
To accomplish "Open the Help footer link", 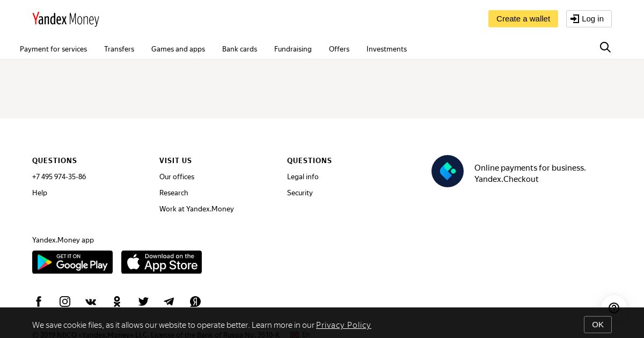I will click(x=40, y=193).
